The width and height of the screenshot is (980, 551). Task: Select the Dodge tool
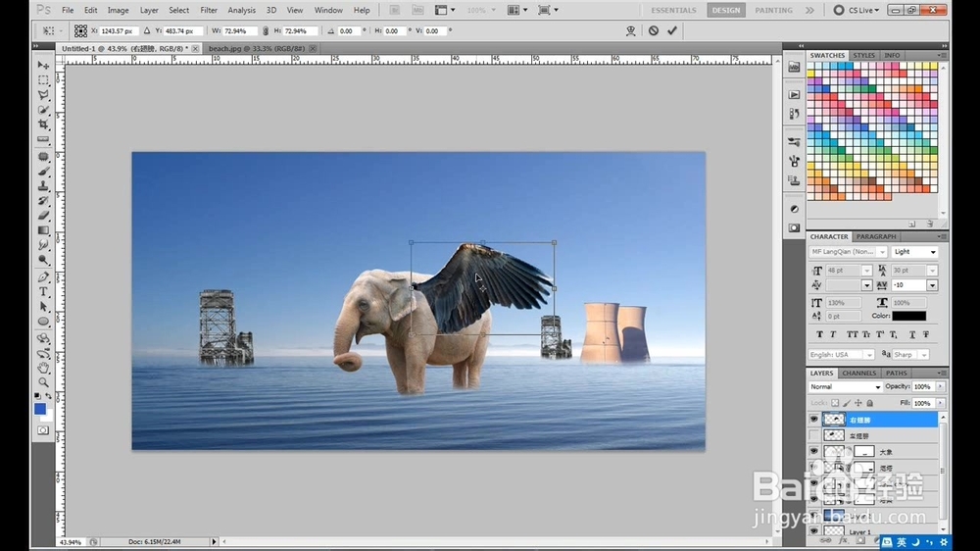(x=43, y=260)
